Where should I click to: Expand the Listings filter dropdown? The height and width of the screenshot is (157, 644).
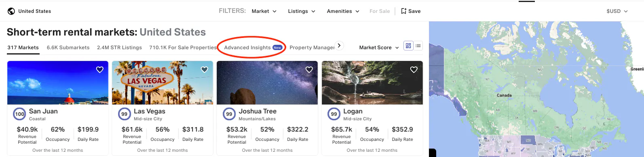[x=302, y=11]
